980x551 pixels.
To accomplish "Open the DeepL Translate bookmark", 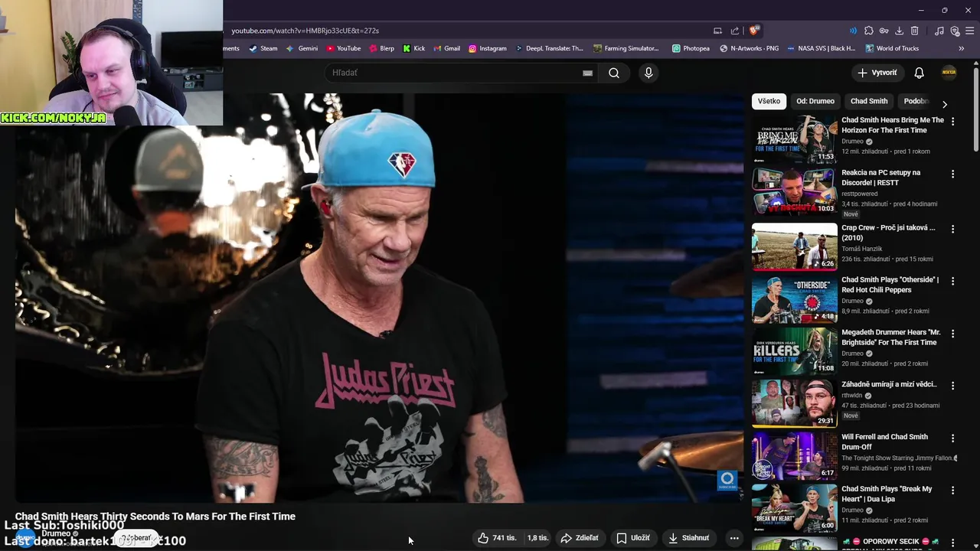I will click(x=549, y=48).
